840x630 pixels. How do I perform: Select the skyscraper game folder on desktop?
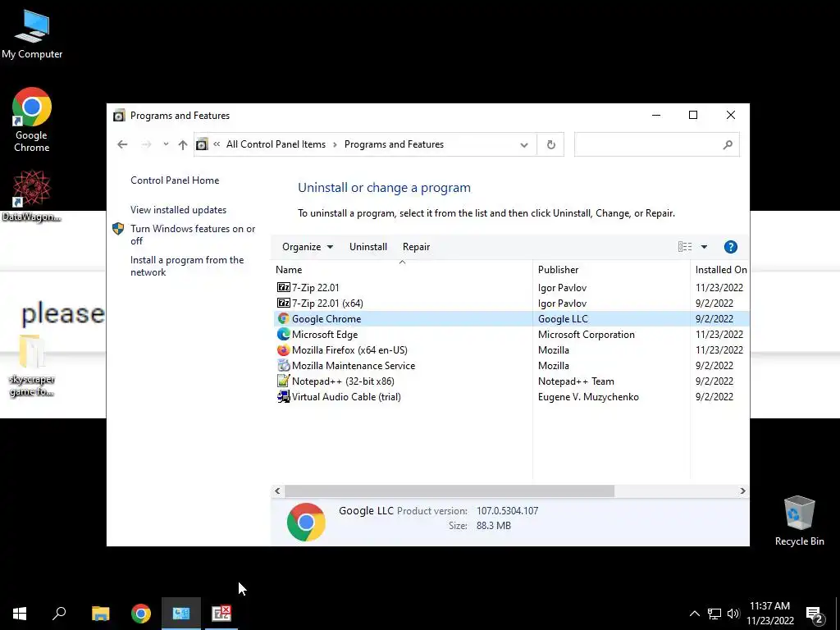click(32, 367)
